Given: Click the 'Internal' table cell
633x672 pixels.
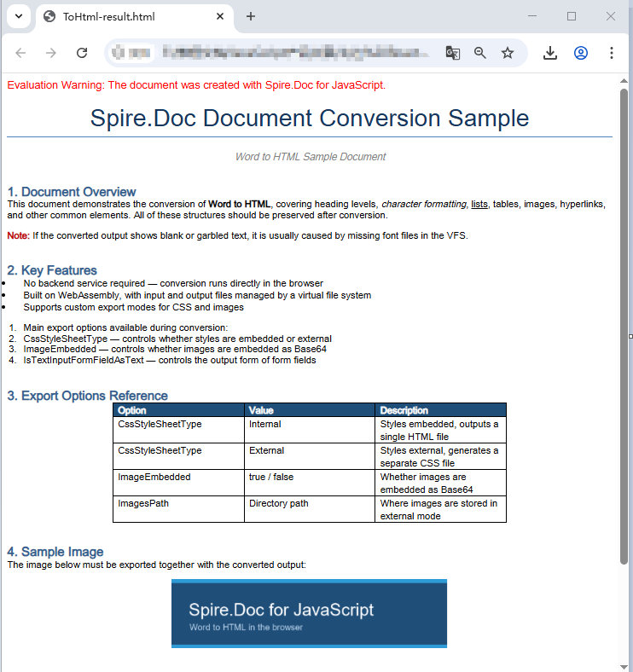Looking at the screenshot, I should click(x=310, y=430).
